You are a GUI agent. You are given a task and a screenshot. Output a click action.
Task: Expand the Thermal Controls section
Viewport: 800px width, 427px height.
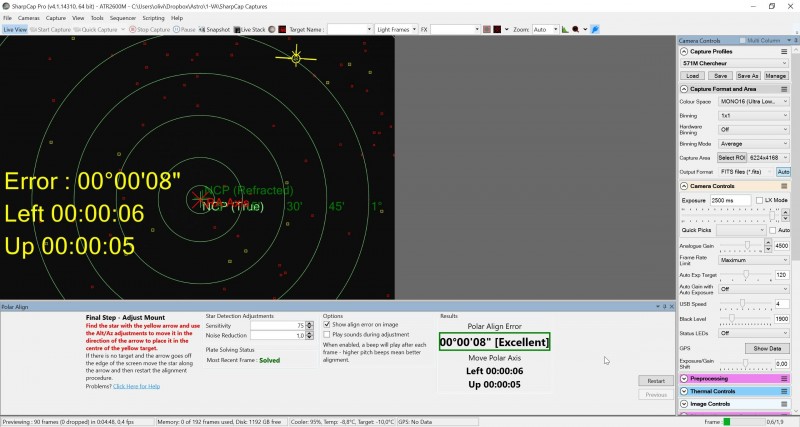684,391
